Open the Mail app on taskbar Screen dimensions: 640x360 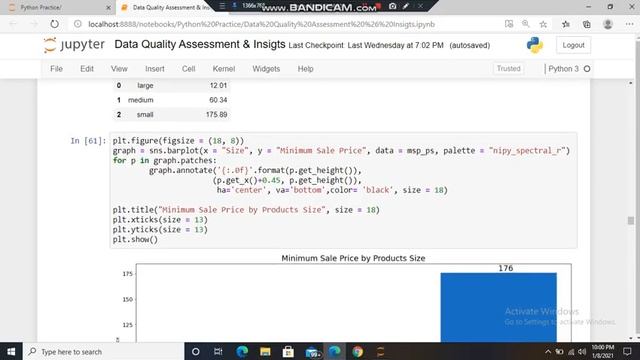[312, 351]
